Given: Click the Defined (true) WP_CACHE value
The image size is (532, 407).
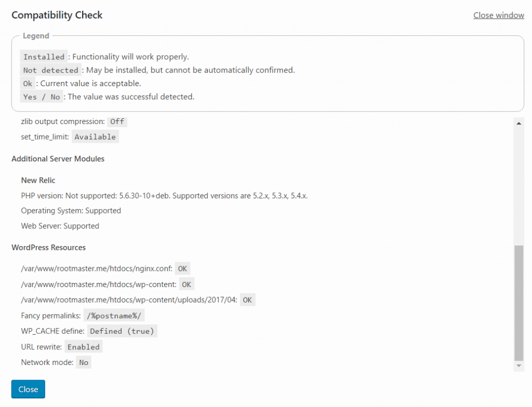Looking at the screenshot, I should click(x=122, y=331).
